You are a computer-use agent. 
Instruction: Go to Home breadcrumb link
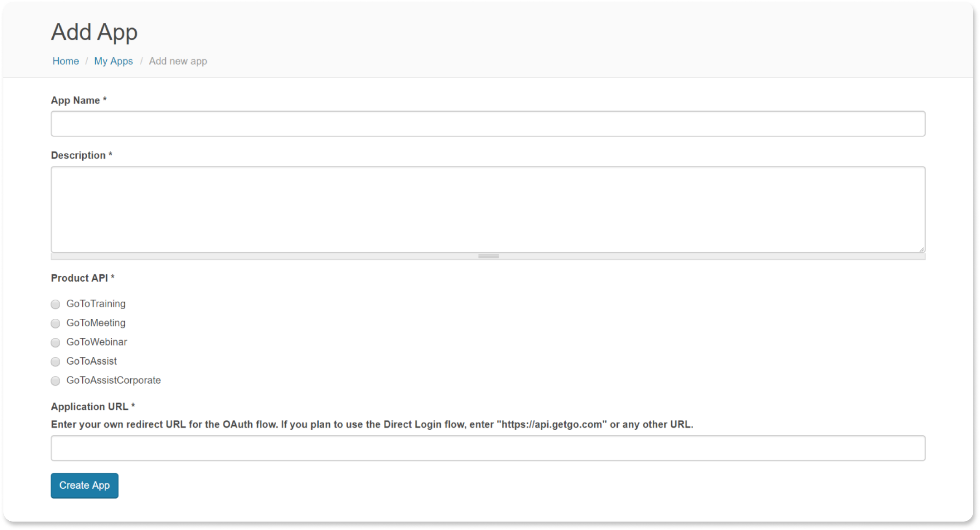coord(65,61)
